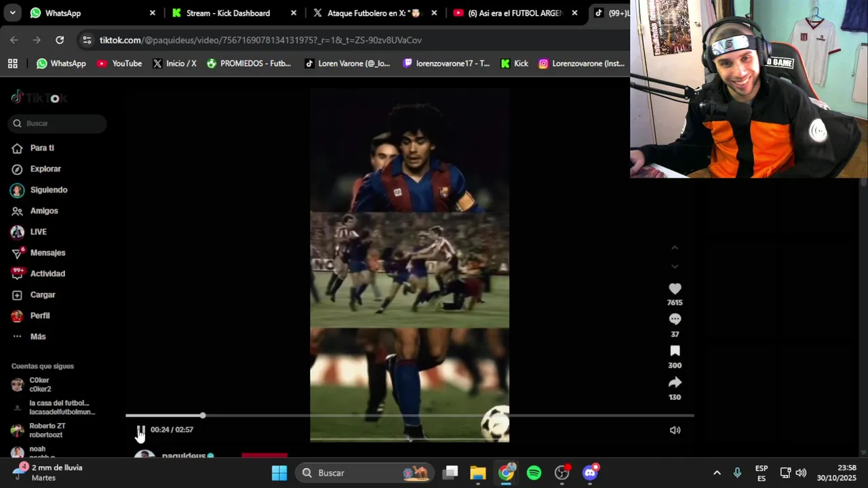868x488 pixels.
Task: Open the weather widget showing lluvia
Action: click(x=47, y=472)
